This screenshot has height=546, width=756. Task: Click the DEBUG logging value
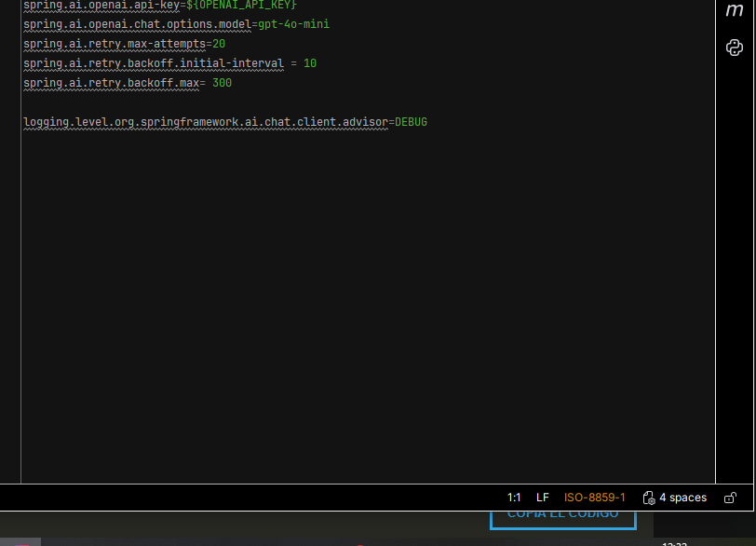pos(411,122)
